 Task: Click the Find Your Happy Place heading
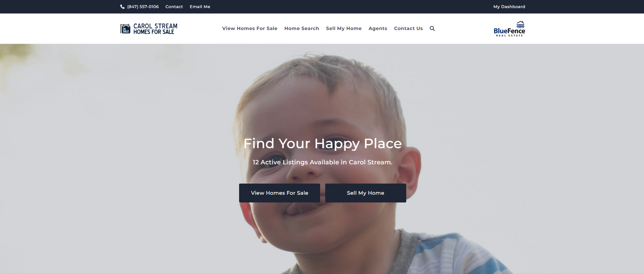pyautogui.click(x=323, y=144)
